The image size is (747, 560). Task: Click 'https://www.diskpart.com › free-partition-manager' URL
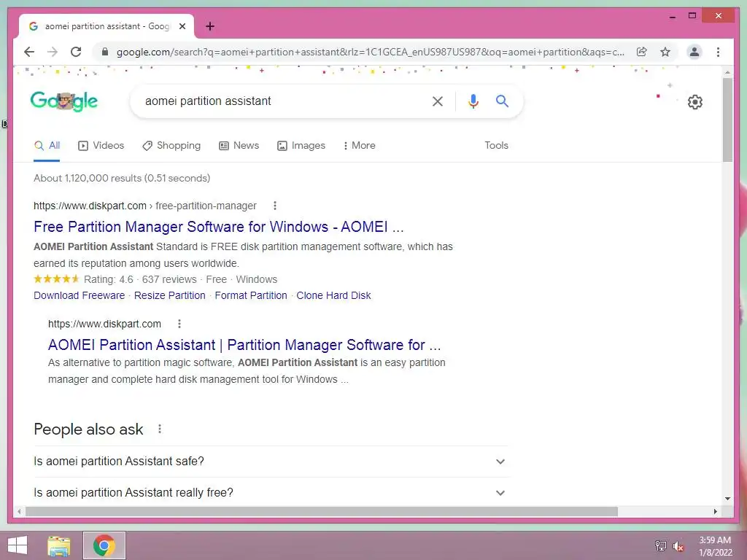(x=145, y=206)
